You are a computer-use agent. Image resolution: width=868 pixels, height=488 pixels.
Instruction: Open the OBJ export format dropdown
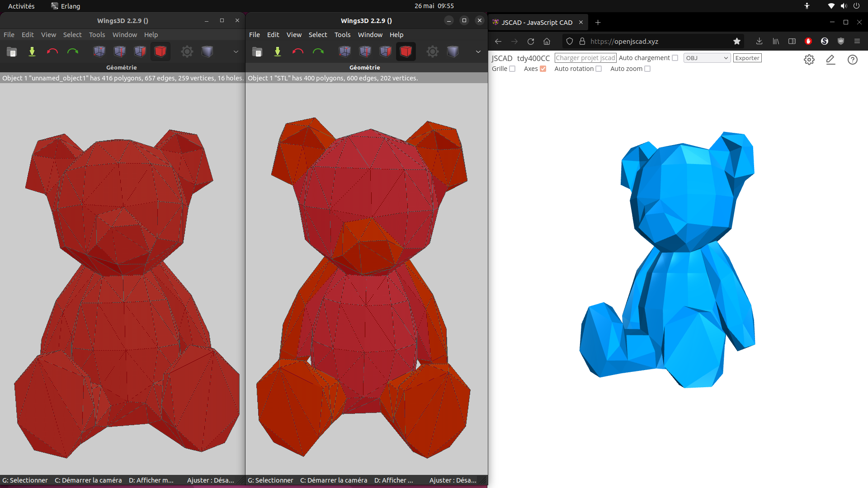[707, 58]
